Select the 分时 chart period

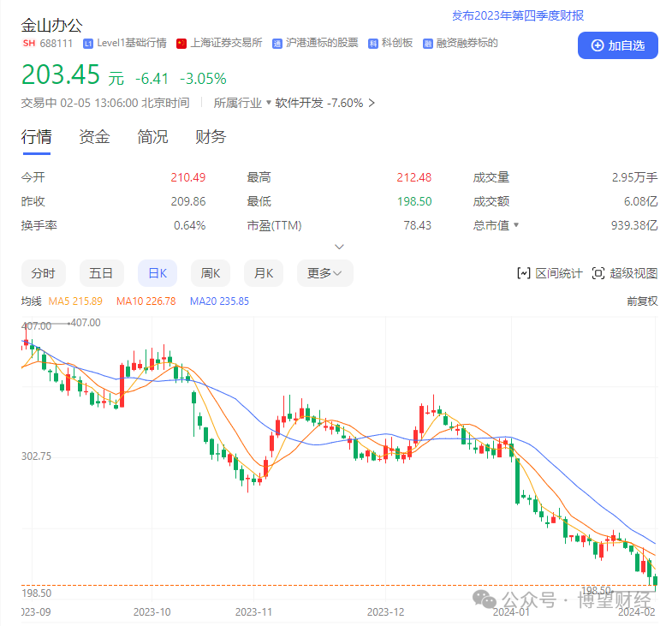click(x=44, y=273)
